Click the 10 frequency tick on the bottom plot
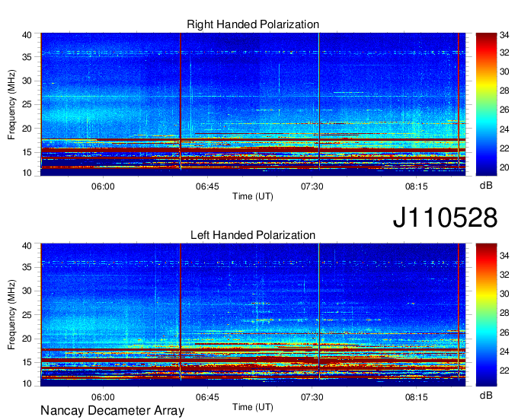Image resolution: width=518 pixels, height=420 pixels. (x=27, y=383)
